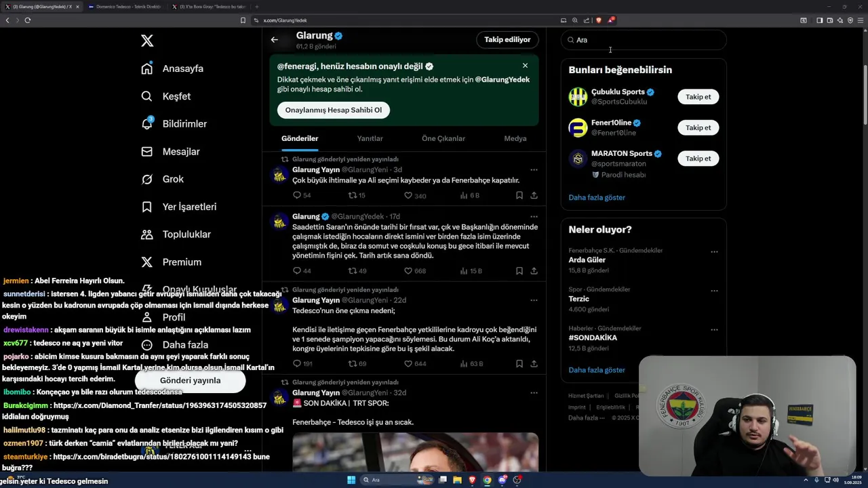Share the Saadettin Saran post
The image size is (868, 488).
(534, 270)
